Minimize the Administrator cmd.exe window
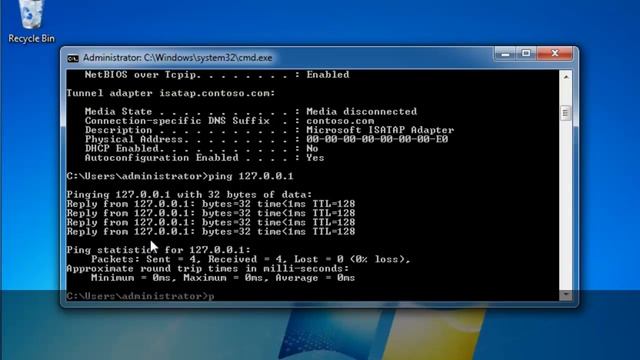Viewport: 640px width, 360px height. (505, 53)
